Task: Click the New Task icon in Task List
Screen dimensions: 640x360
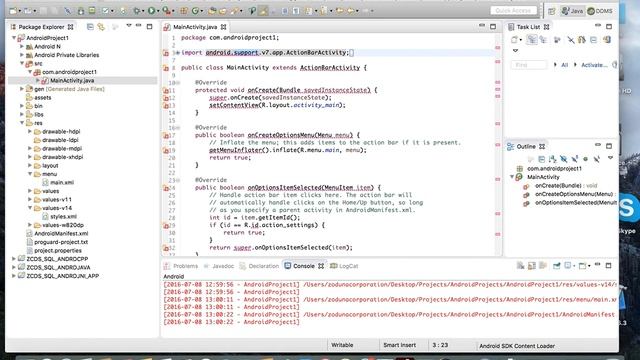Action: click(x=514, y=40)
